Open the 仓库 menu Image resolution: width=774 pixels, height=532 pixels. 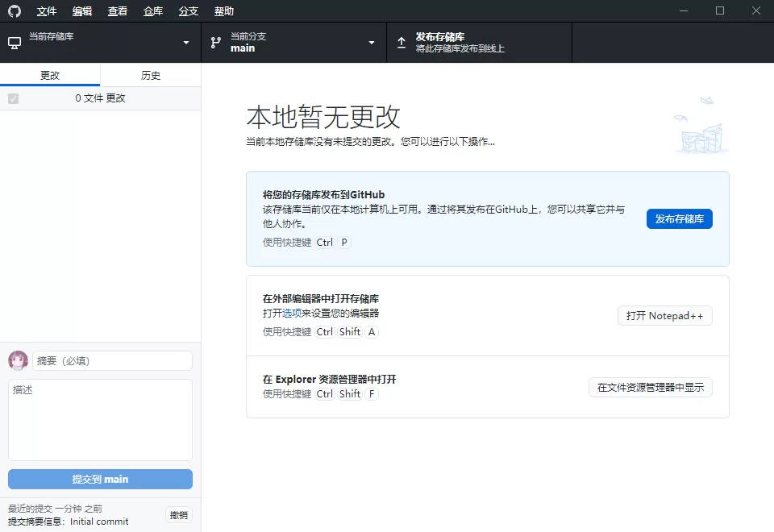click(152, 10)
